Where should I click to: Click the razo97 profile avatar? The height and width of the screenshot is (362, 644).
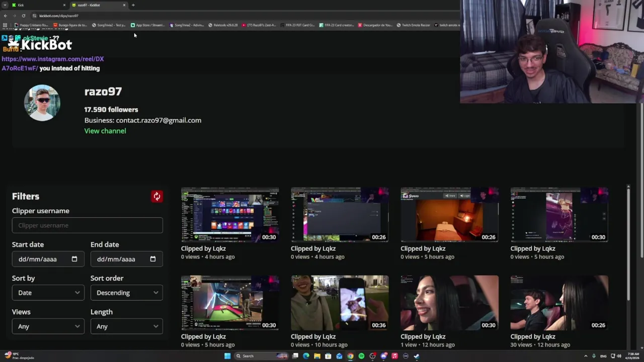pos(42,103)
